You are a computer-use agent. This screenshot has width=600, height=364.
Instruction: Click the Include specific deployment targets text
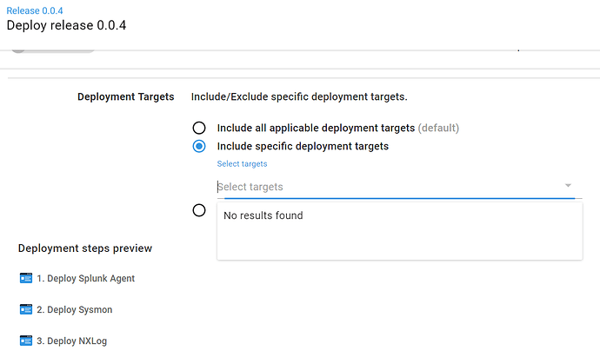pos(303,146)
